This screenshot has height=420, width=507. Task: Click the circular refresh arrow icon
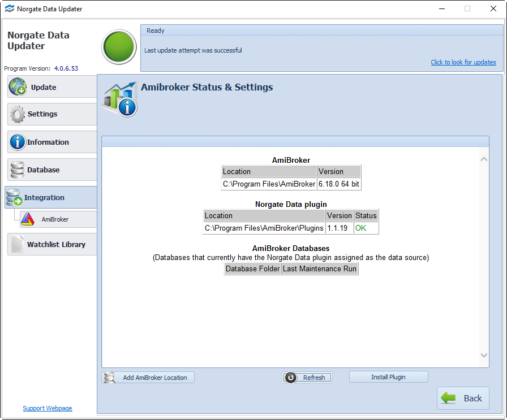[291, 378]
